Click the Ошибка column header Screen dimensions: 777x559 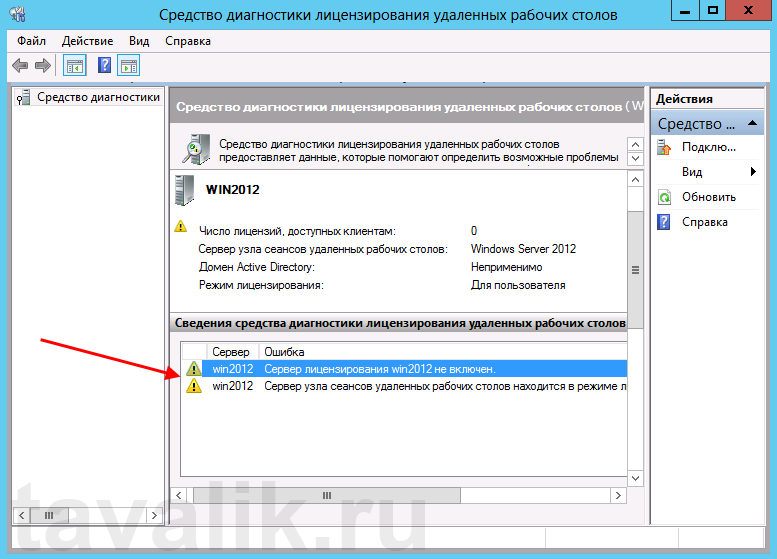click(x=284, y=352)
